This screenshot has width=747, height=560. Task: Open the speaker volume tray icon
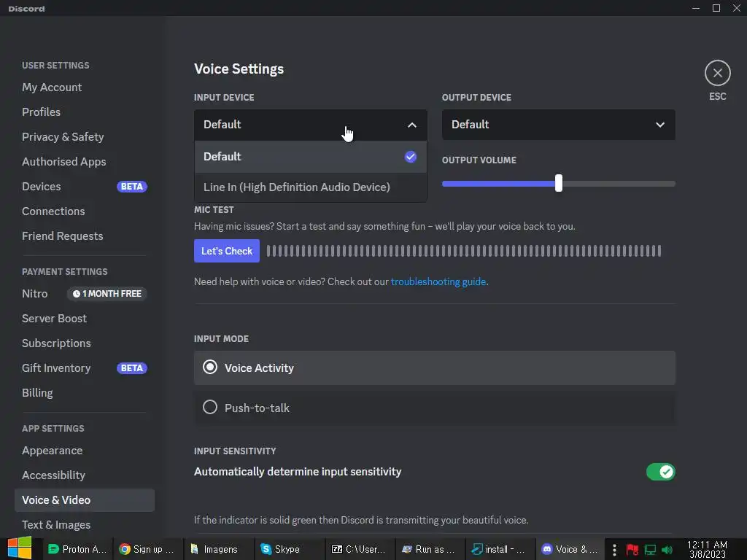667,550
